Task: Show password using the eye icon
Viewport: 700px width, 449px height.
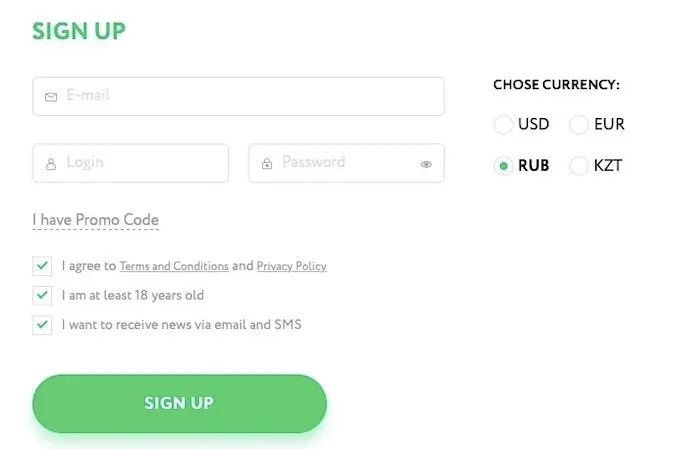Action: click(426, 164)
